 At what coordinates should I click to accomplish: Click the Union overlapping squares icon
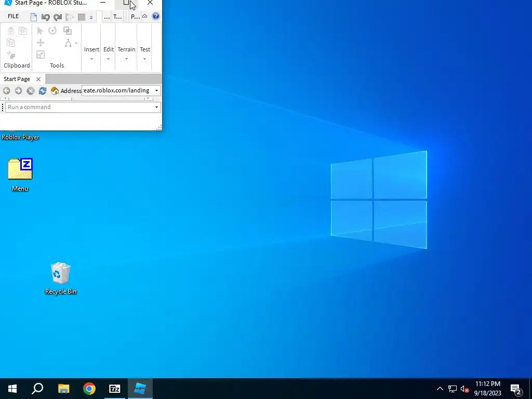(68, 31)
